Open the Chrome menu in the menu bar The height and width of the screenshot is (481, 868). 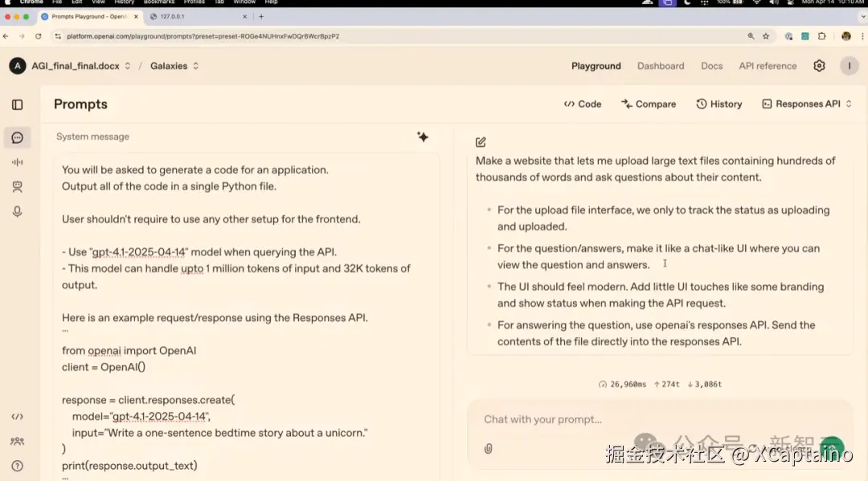point(31,2)
